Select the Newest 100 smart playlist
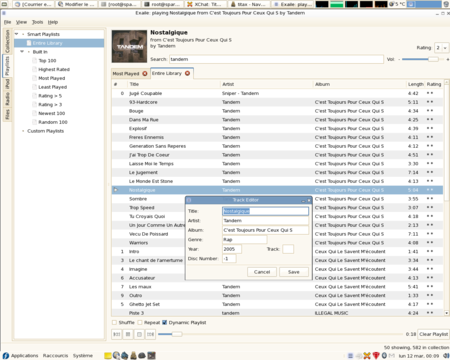 [52, 113]
